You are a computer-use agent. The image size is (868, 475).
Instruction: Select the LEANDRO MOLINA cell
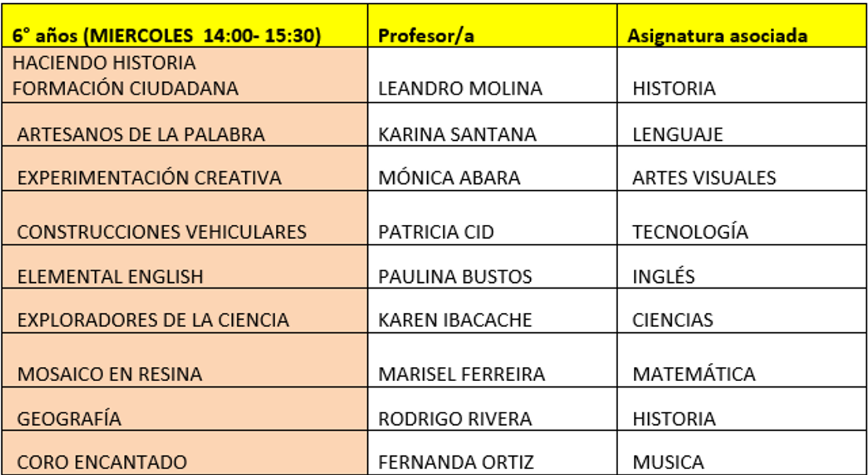[x=460, y=88]
